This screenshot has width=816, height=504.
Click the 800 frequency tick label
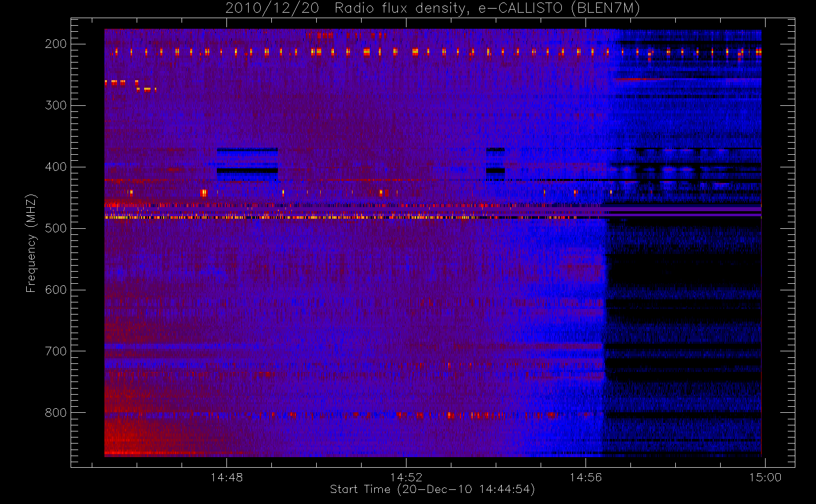point(56,413)
